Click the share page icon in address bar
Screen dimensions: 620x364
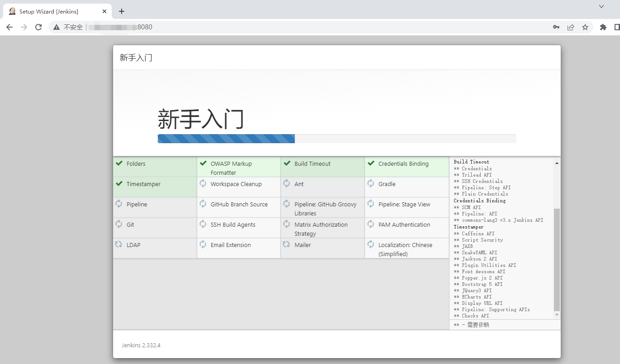pyautogui.click(x=571, y=27)
